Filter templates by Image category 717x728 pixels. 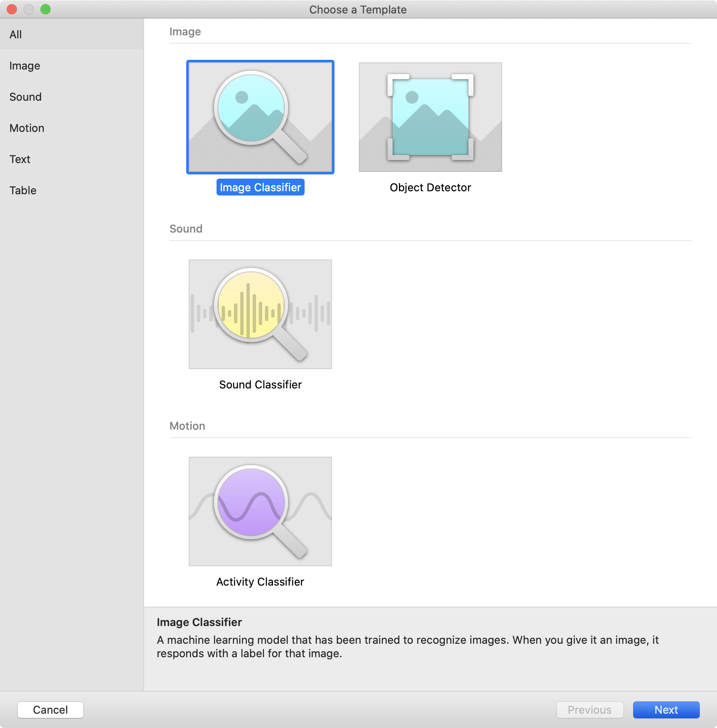[x=72, y=66]
